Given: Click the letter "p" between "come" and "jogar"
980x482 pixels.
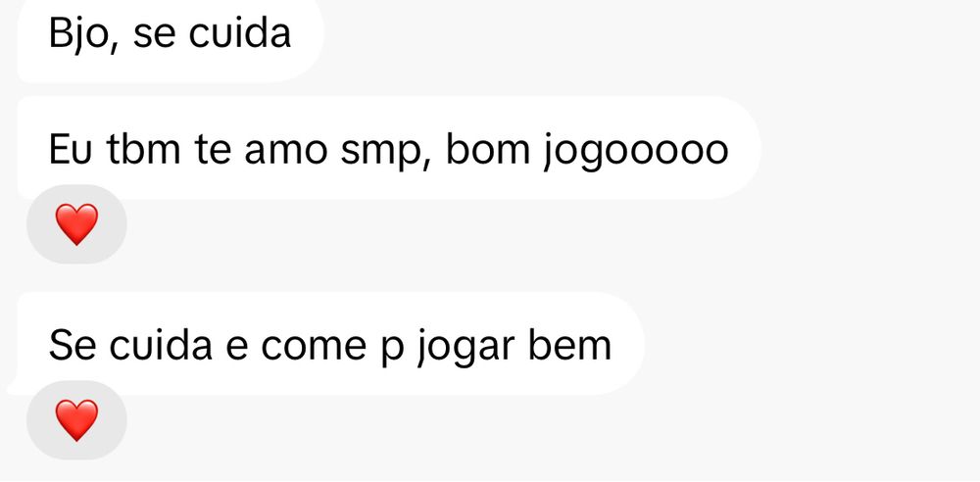Looking at the screenshot, I should (x=392, y=350).
